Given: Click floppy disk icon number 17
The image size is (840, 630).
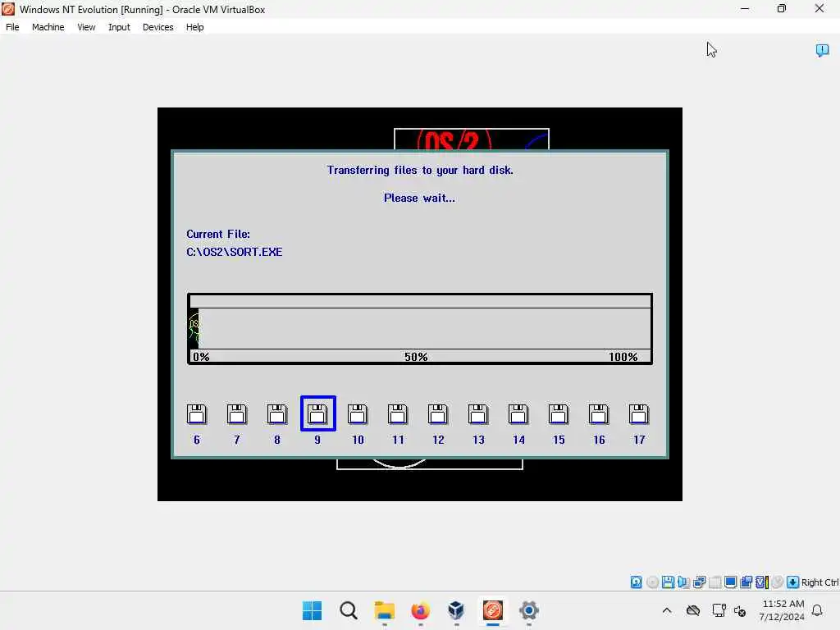Looking at the screenshot, I should tap(638, 414).
